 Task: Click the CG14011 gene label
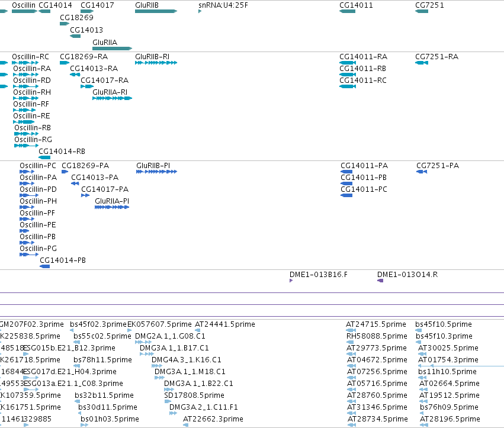[x=356, y=5]
